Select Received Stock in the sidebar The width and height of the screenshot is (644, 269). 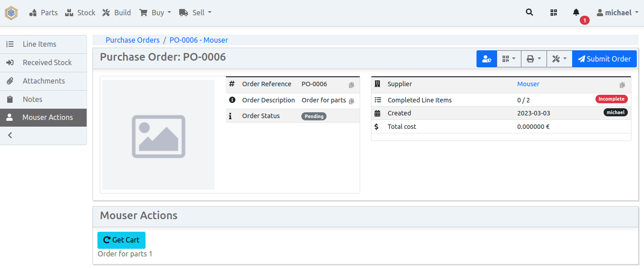(x=47, y=62)
